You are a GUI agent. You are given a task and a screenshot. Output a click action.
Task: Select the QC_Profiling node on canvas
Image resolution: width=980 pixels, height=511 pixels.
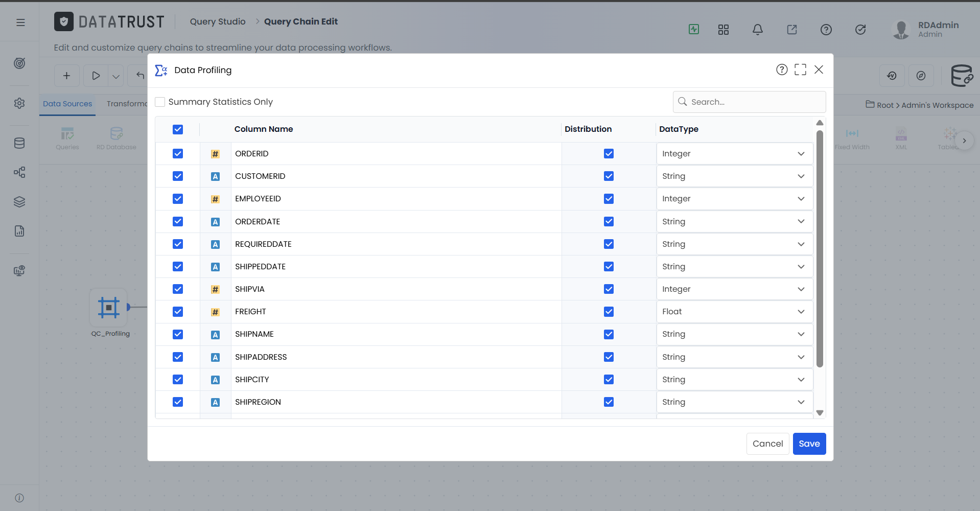pyautogui.click(x=109, y=308)
